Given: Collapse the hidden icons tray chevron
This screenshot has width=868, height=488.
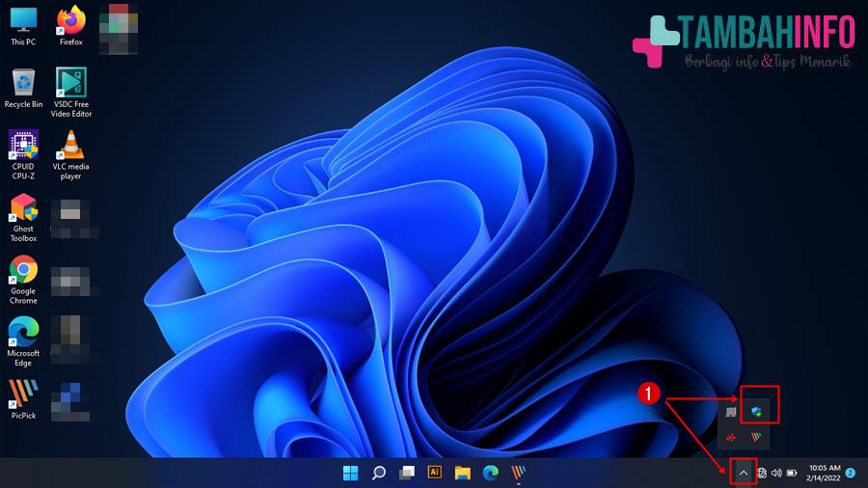Looking at the screenshot, I should tap(743, 474).
